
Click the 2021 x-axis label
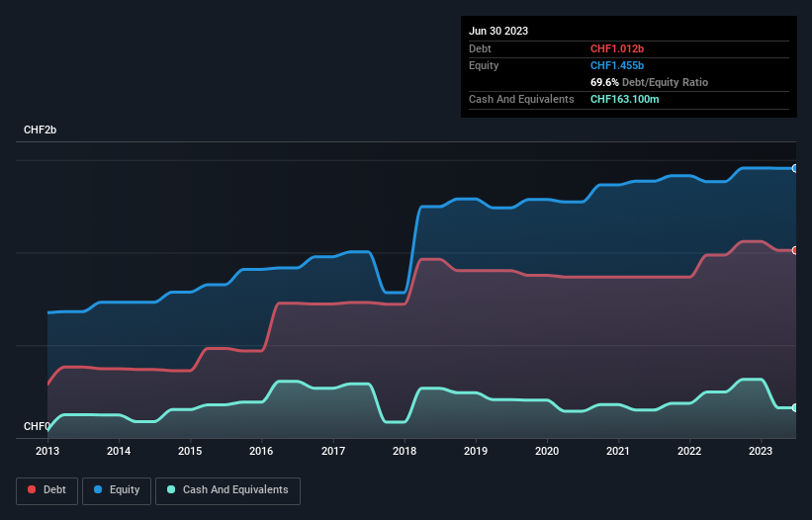click(618, 451)
